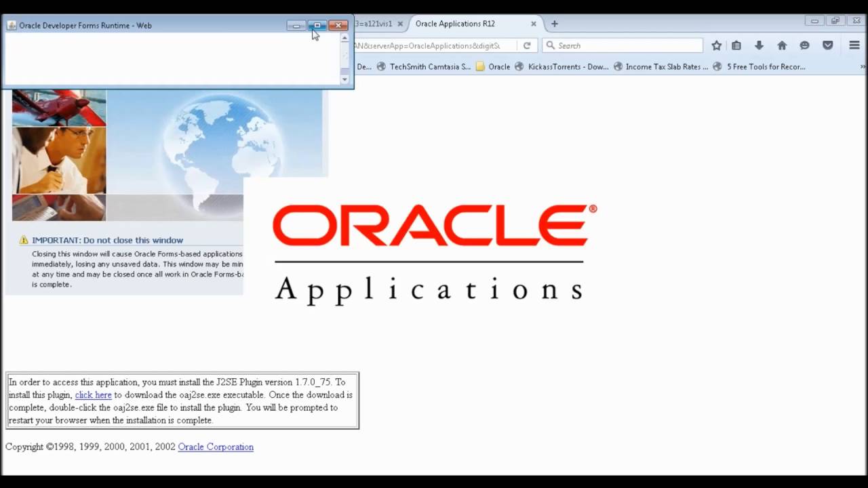The height and width of the screenshot is (488, 868).
Task: Minimize the Firefox browser window
Action: (x=814, y=21)
